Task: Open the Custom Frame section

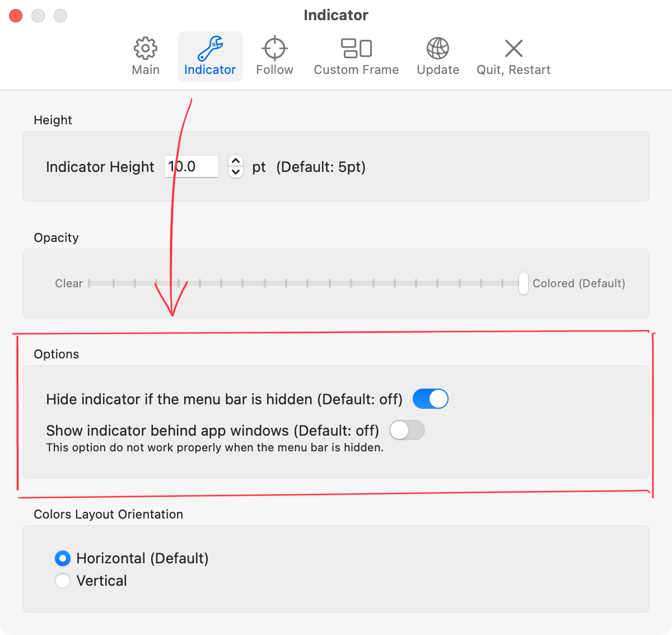Action: (356, 56)
